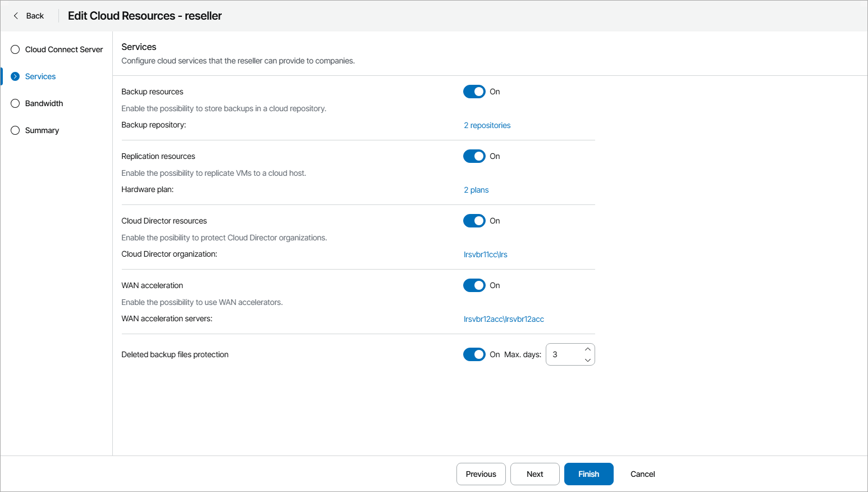
Task: Open the 2 plans hardware plan link
Action: 476,190
